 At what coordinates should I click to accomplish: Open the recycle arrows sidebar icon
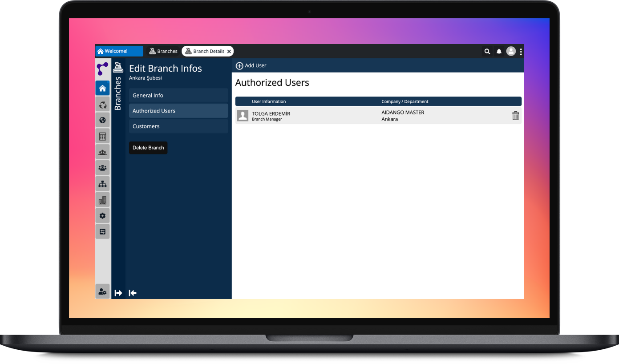(102, 105)
